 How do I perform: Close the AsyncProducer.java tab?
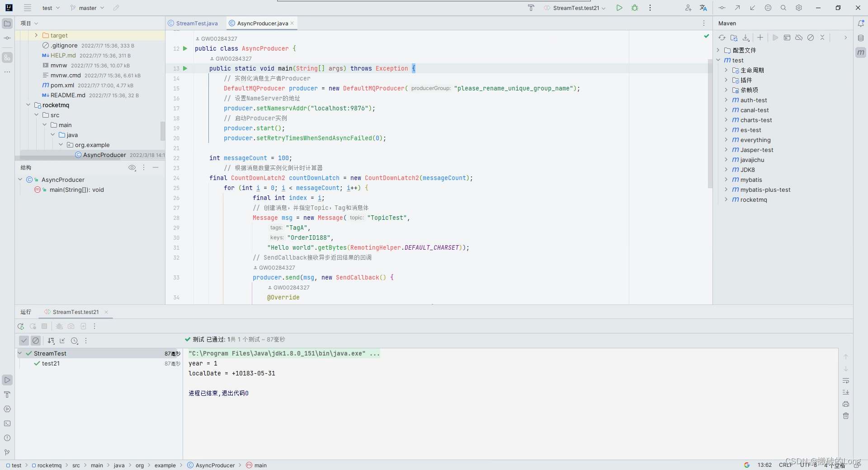point(292,23)
